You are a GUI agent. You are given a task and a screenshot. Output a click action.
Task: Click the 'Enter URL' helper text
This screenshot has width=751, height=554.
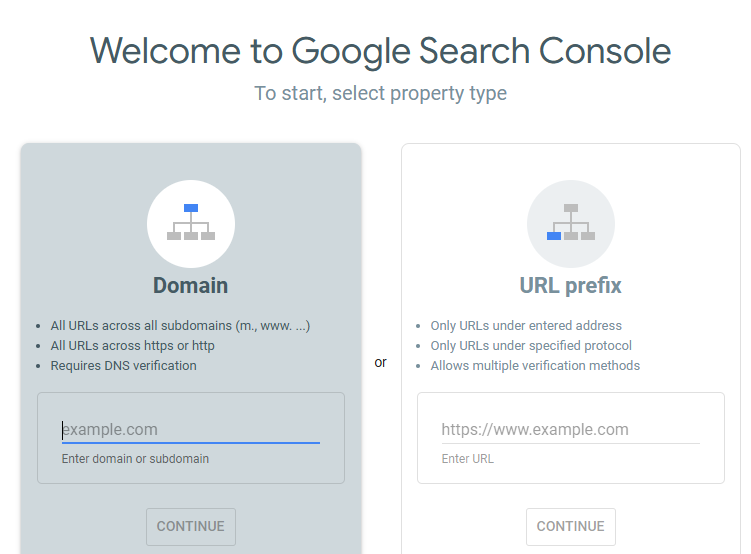click(x=468, y=459)
